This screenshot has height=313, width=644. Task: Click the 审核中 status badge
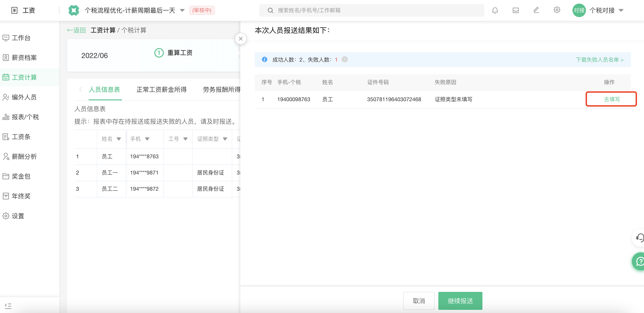202,10
